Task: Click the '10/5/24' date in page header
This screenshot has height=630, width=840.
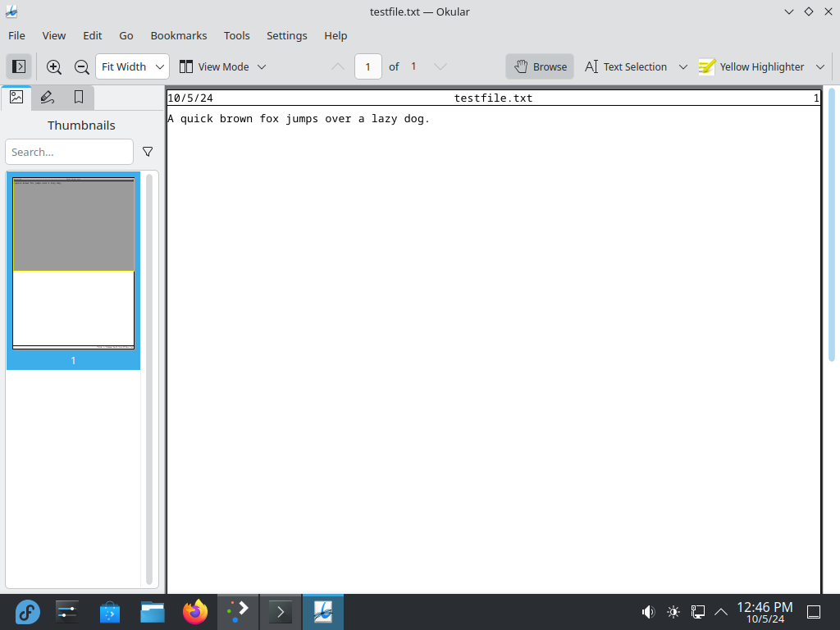Action: point(190,98)
